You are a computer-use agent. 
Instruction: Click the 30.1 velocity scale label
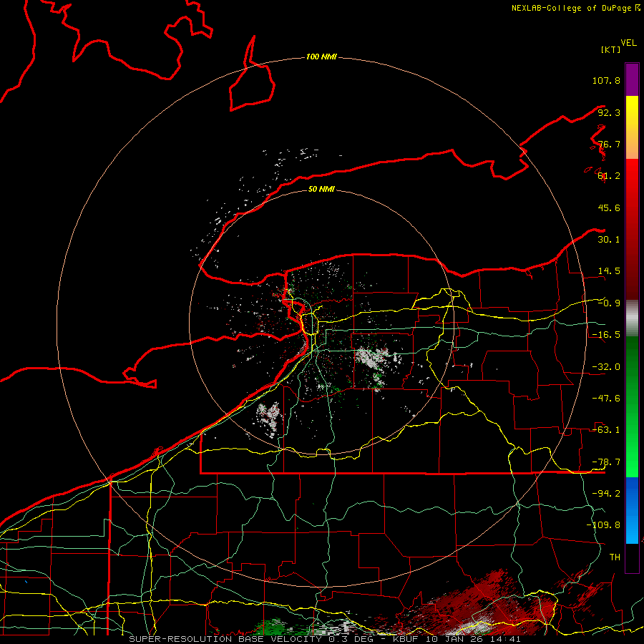click(x=609, y=240)
